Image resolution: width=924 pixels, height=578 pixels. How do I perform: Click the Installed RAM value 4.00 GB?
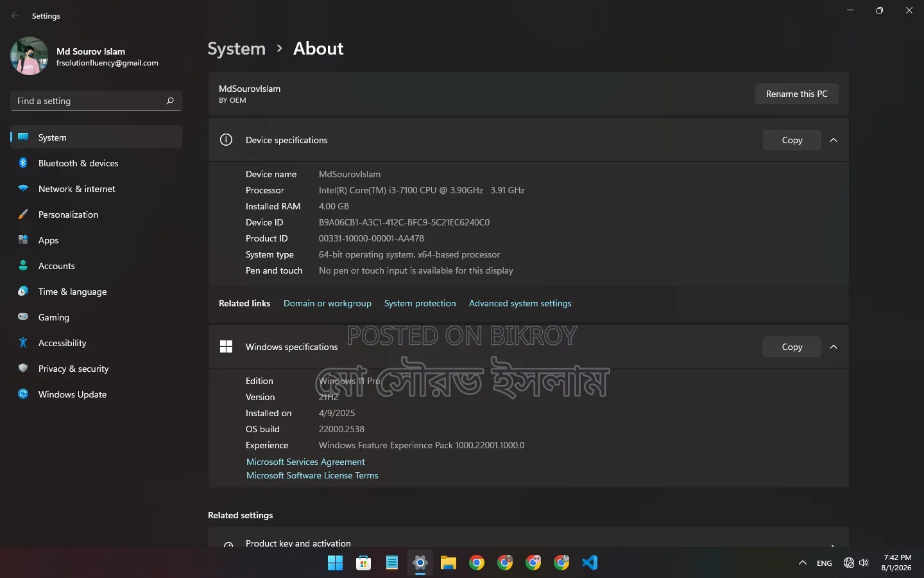pos(334,206)
